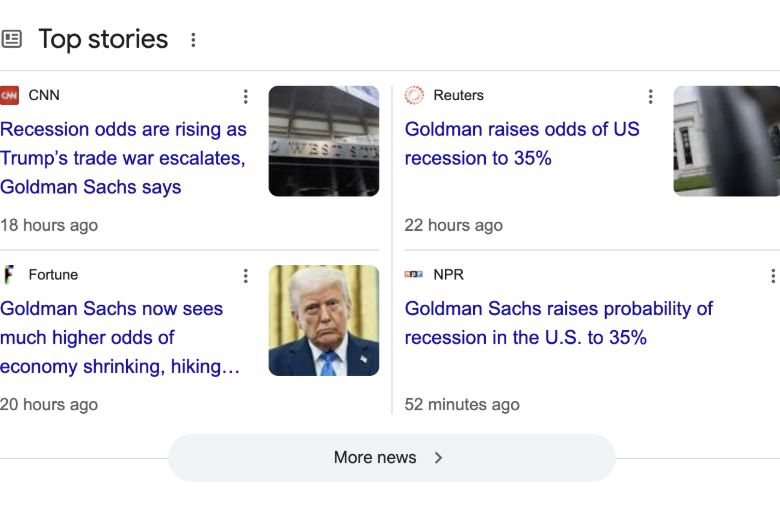This screenshot has width=780, height=508.
Task: Open Fortune article on Goldman Sachs higher odds
Action: (120, 337)
